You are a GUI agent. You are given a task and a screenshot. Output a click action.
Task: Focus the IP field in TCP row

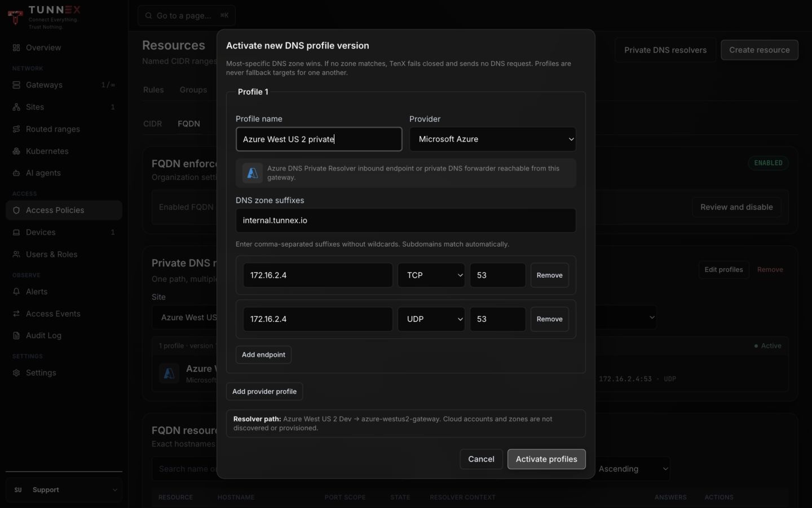coord(318,275)
